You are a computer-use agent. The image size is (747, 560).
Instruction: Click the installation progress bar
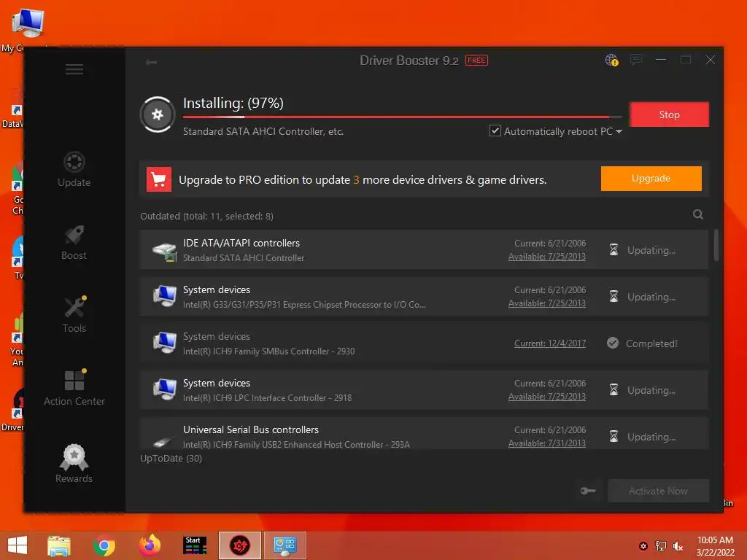point(402,117)
